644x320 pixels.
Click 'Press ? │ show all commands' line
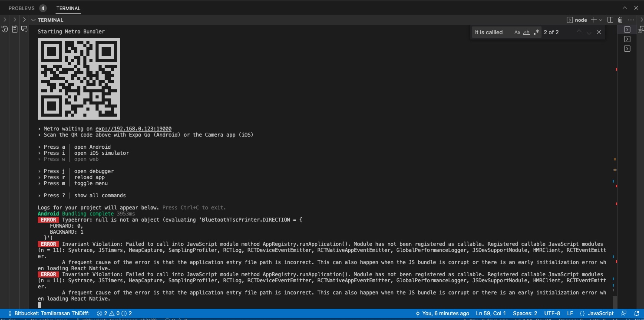pyautogui.click(x=82, y=196)
